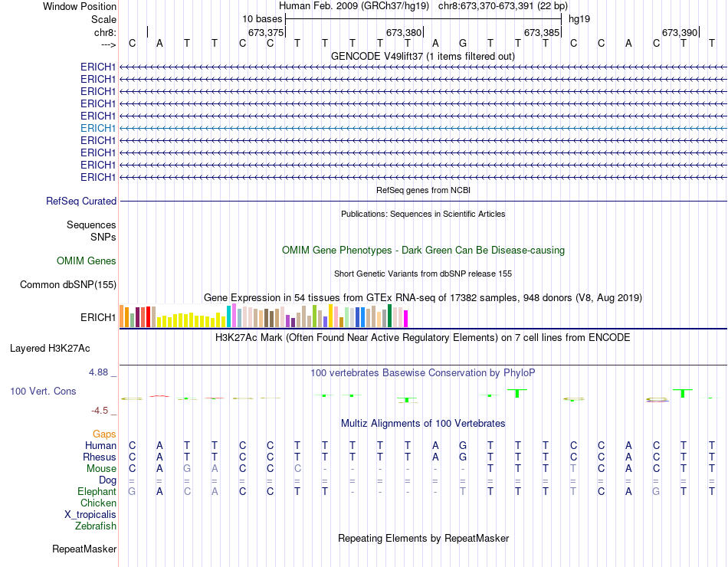Select the Elephant alignment row label
Viewport: 728px width, 567px height.
click(97, 491)
